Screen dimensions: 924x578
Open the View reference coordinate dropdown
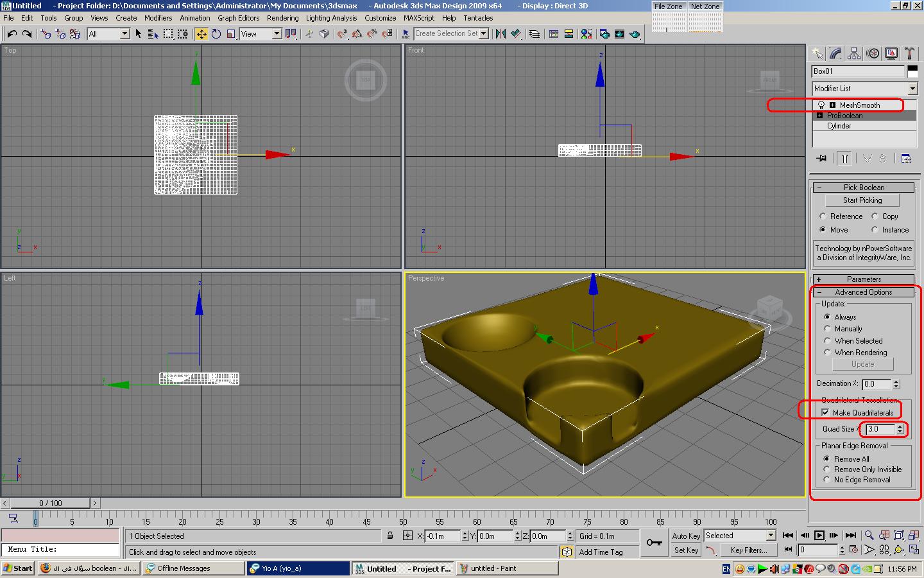tap(261, 33)
